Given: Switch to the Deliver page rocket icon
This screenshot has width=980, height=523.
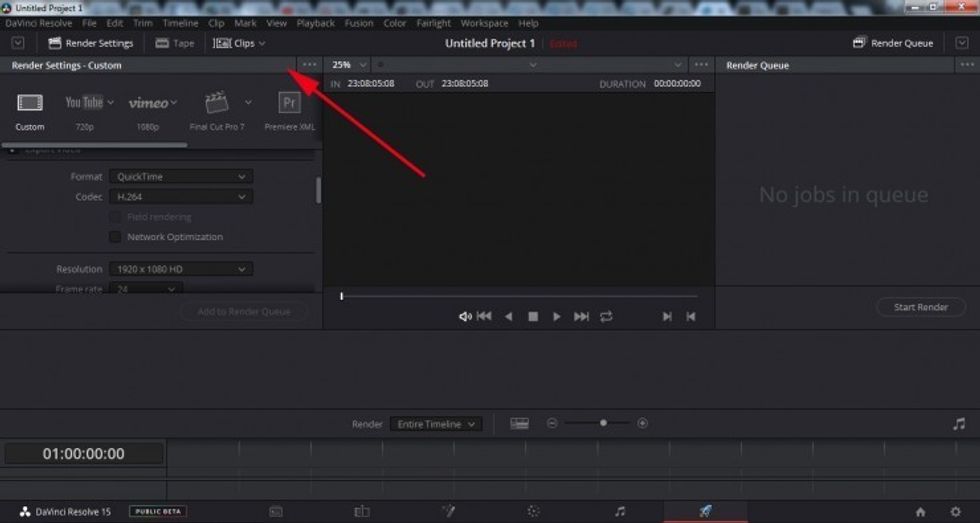Looking at the screenshot, I should point(705,511).
